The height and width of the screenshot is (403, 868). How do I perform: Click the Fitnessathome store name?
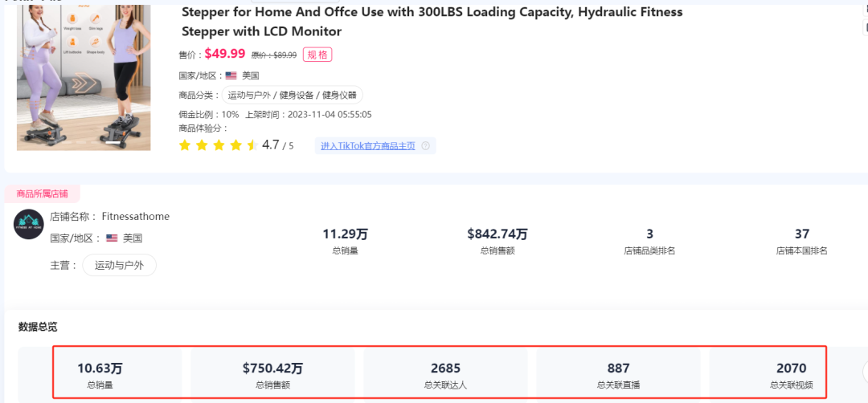coord(135,217)
